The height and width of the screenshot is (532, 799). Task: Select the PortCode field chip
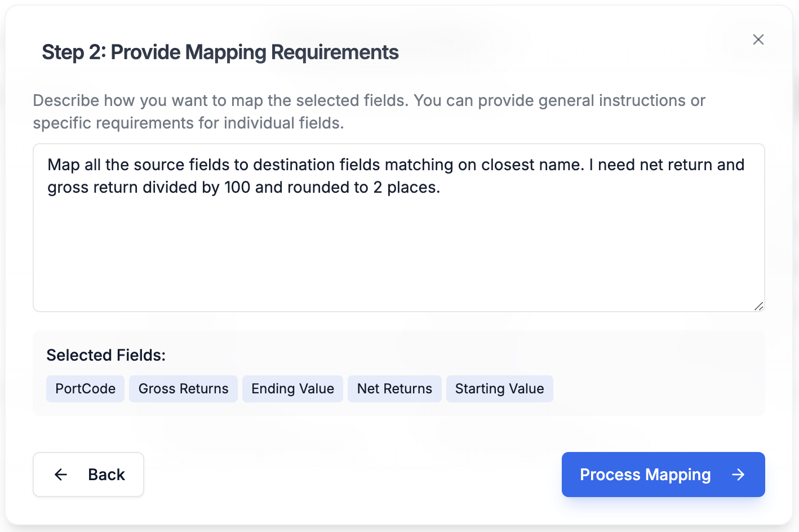(85, 388)
